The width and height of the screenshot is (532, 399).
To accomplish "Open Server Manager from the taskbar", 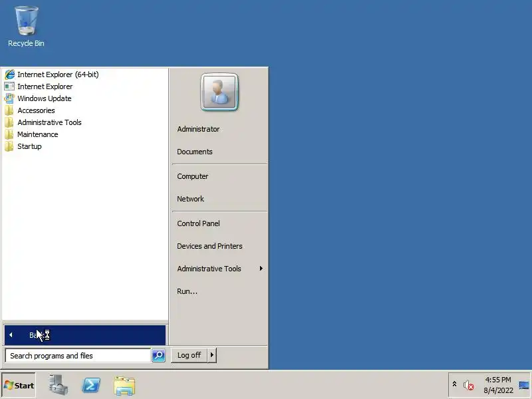I will pyautogui.click(x=58, y=385).
